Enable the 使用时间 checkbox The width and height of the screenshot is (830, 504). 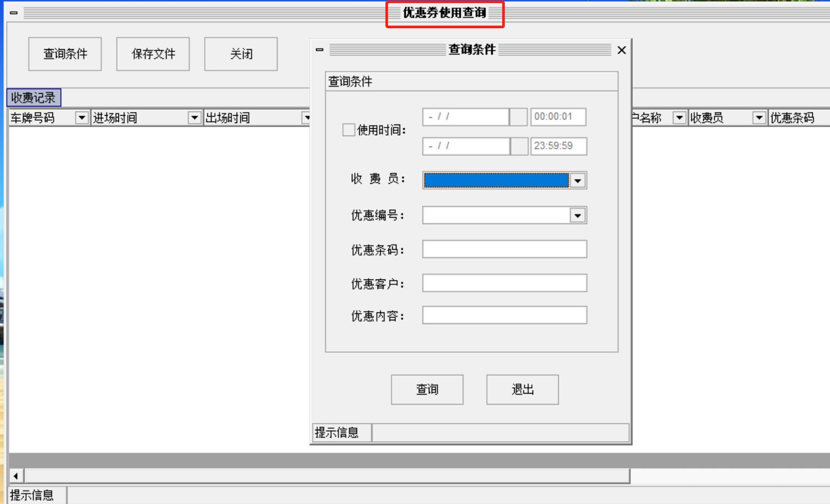(x=349, y=130)
